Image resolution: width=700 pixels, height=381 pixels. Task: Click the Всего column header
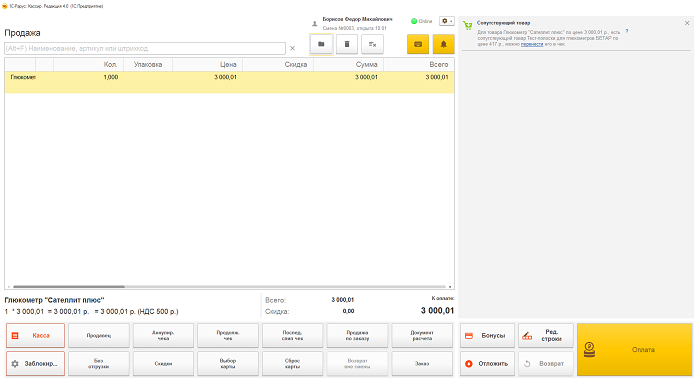point(419,64)
